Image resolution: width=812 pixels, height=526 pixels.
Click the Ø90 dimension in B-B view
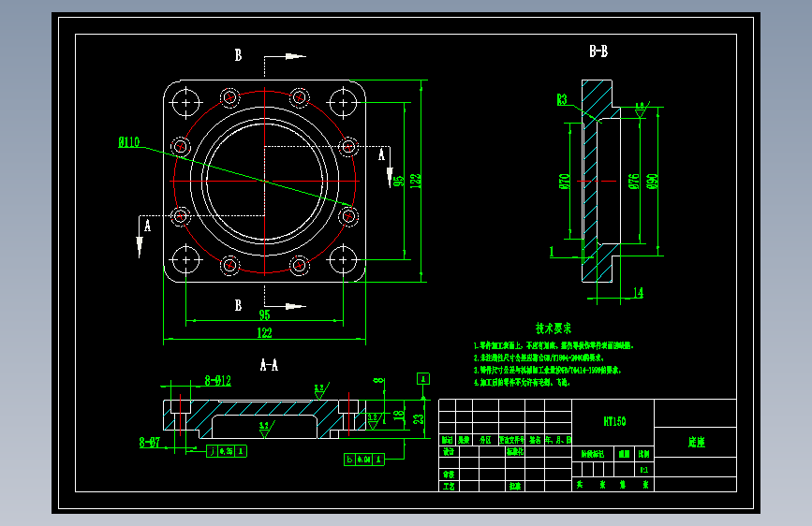pos(653,182)
